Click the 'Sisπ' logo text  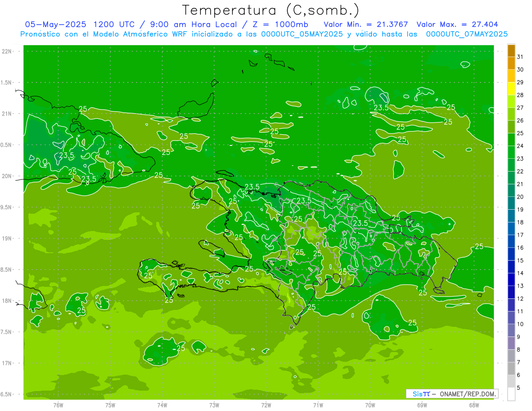(421, 394)
